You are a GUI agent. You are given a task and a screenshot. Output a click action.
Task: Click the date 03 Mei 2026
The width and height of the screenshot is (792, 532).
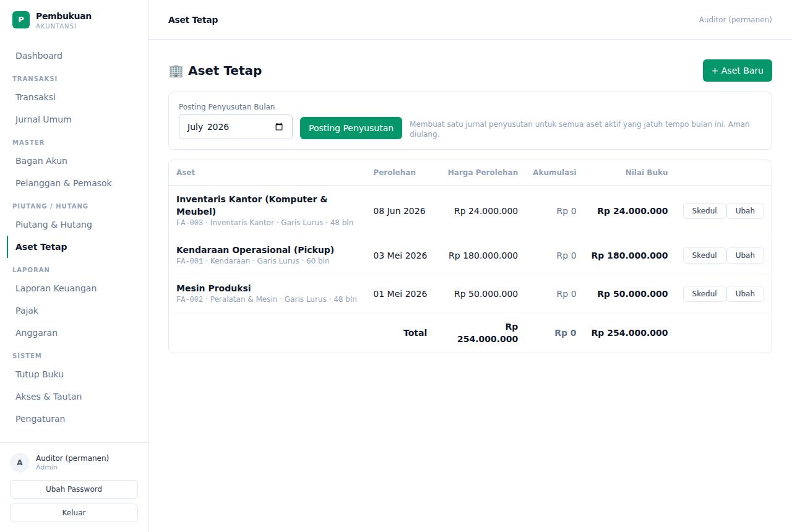tap(400, 255)
